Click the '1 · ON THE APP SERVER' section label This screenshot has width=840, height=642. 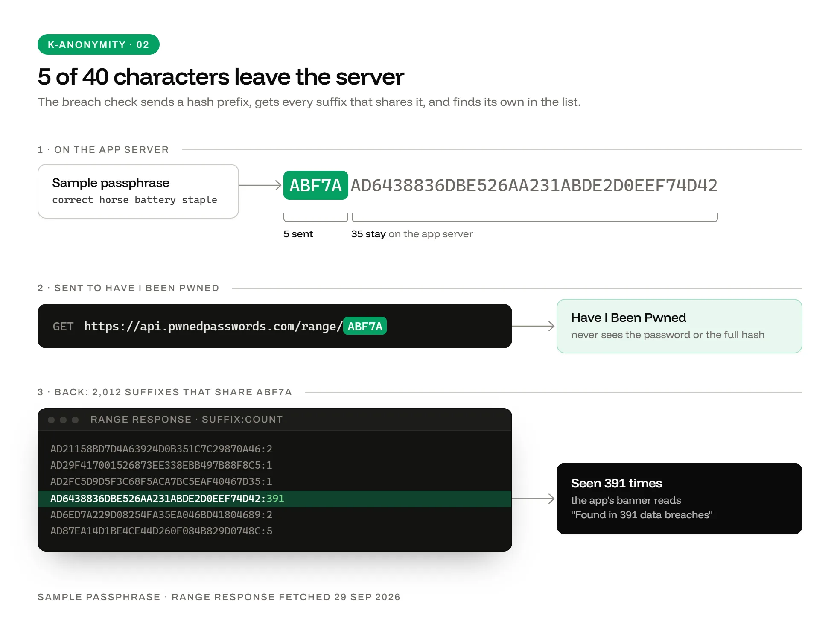[103, 150]
